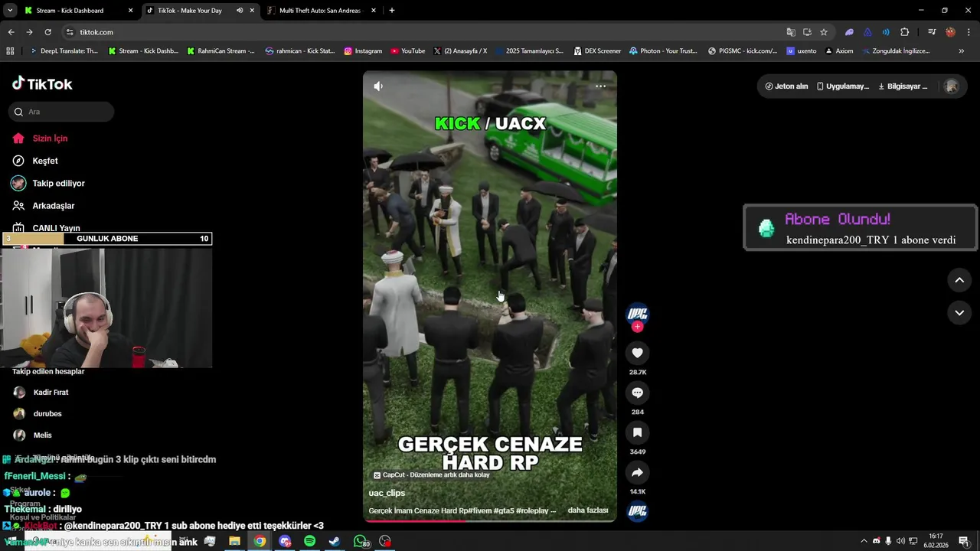Open the blue sound-wave extension icon

point(886,32)
